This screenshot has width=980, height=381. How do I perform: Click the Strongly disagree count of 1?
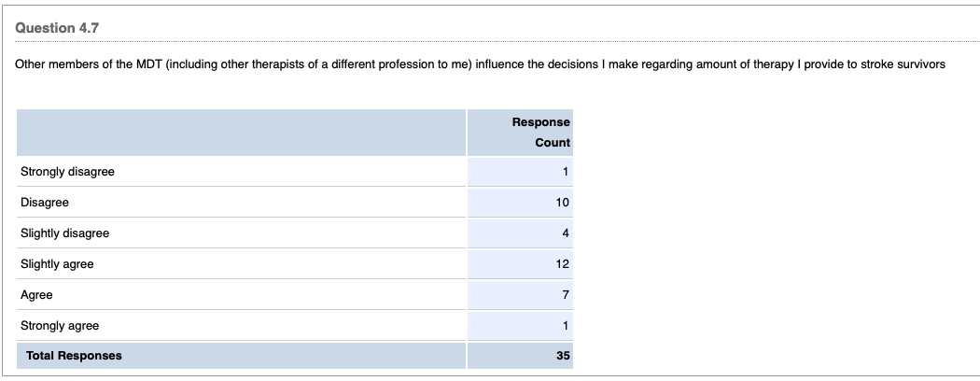click(x=566, y=172)
